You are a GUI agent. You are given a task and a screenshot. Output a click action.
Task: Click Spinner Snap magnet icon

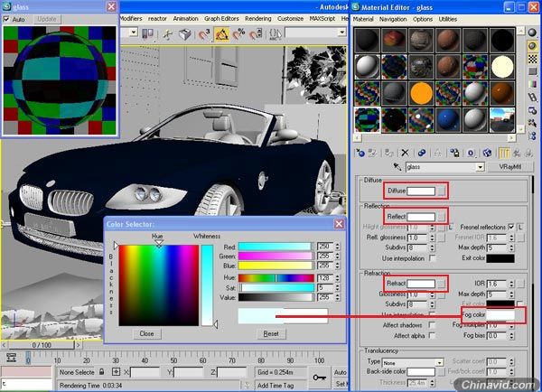pos(256,34)
